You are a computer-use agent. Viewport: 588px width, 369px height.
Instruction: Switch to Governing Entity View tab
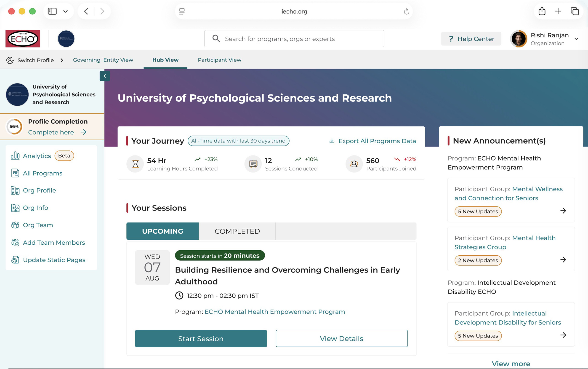point(103,60)
